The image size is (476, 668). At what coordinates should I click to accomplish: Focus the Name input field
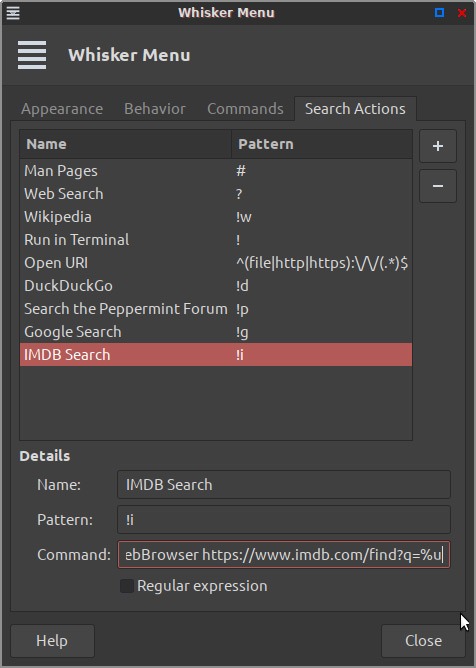pyautogui.click(x=284, y=484)
